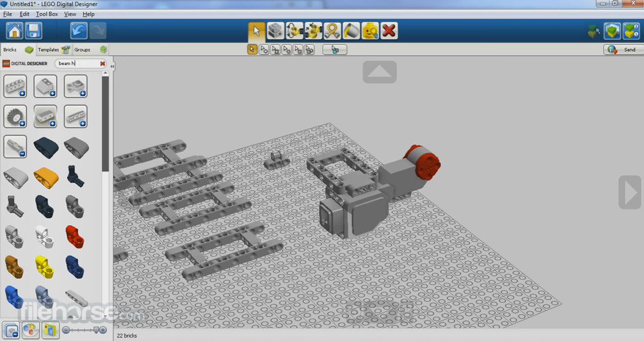Image resolution: width=644 pixels, height=341 pixels.
Task: Click the Home icon in the toolbar
Action: coord(15,31)
